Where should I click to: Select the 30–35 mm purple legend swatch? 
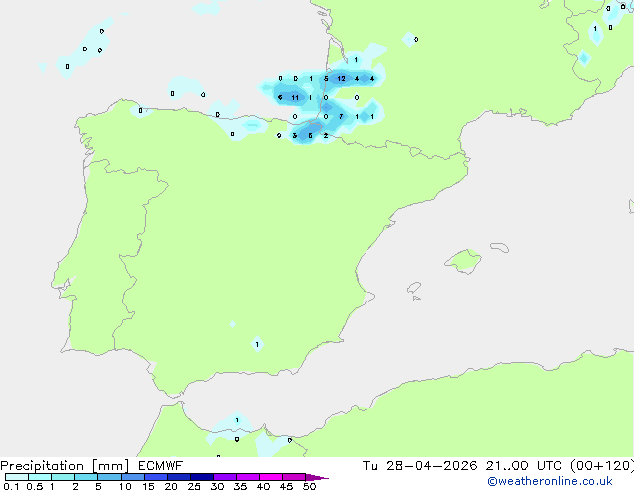click(224, 477)
